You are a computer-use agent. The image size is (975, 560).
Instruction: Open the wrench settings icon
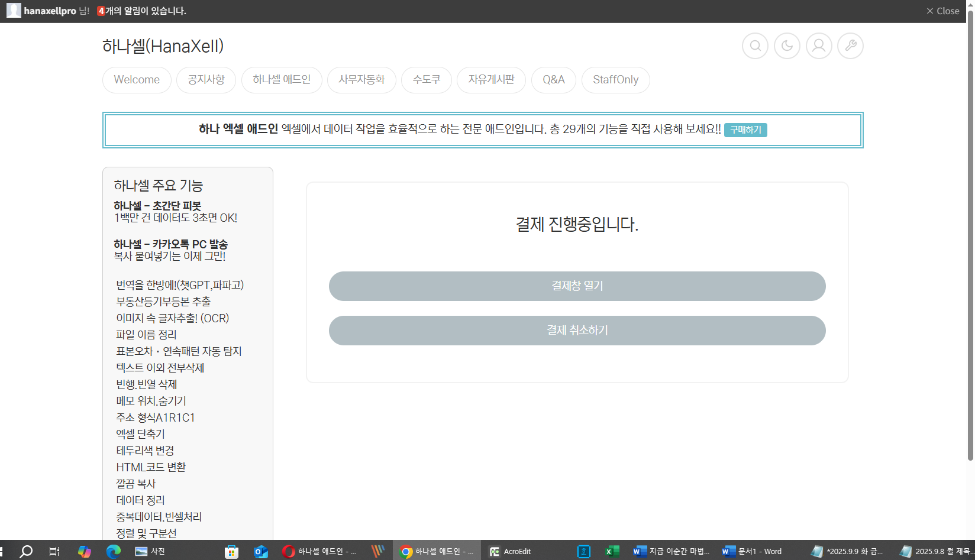(x=851, y=46)
